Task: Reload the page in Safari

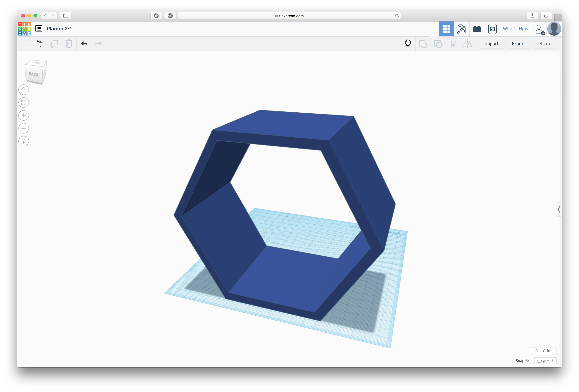Action: tap(397, 16)
